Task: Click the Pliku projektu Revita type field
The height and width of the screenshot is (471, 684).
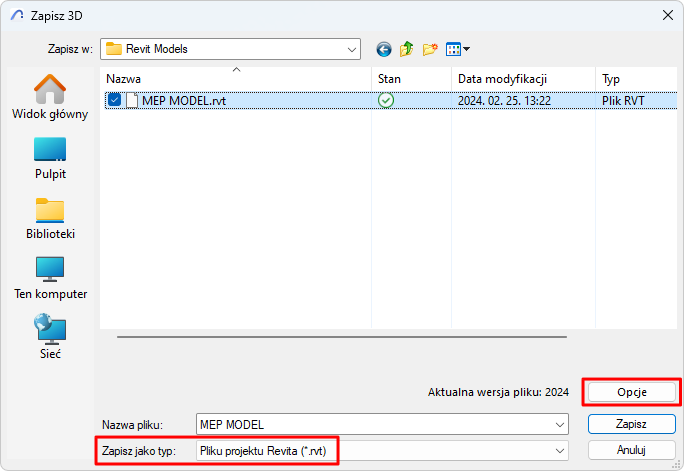Action: 382,451
